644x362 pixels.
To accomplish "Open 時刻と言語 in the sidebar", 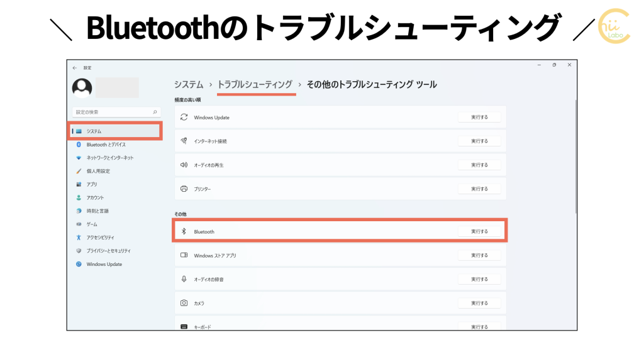I will click(x=97, y=211).
